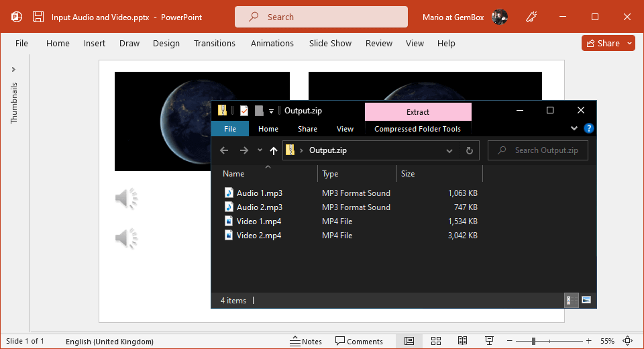Switch Explorer to details view layout
The image size is (644, 349).
[569, 300]
